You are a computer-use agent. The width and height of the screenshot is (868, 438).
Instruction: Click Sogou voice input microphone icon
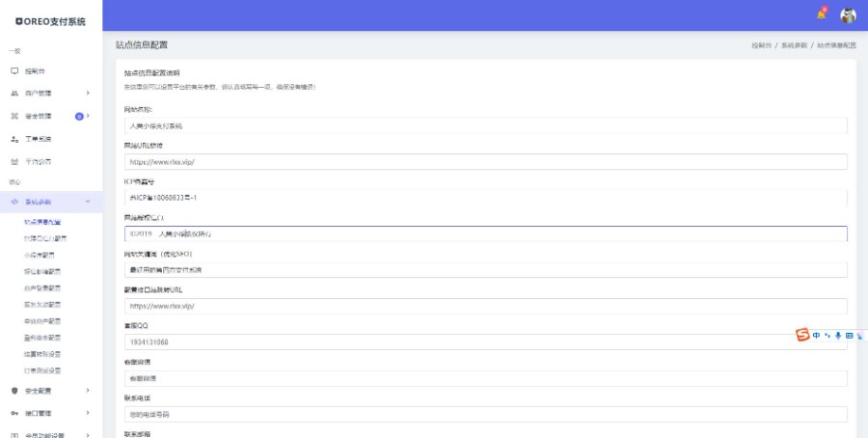(x=838, y=336)
